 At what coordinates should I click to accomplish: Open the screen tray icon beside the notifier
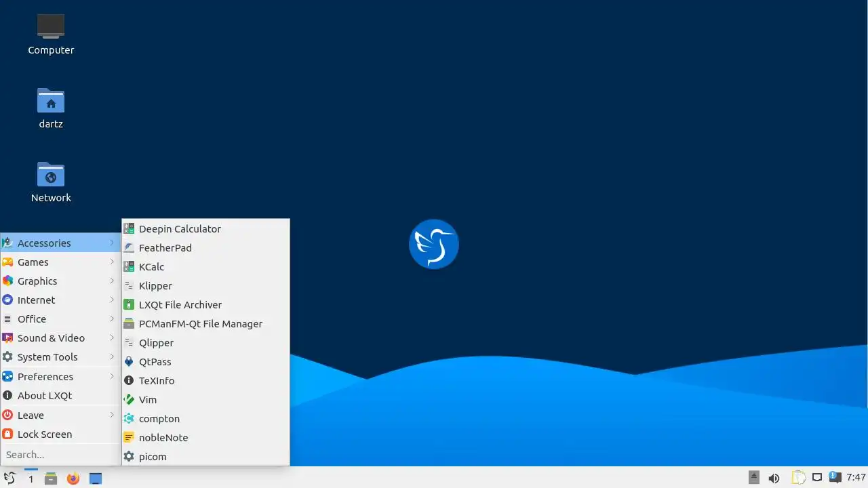pyautogui.click(x=818, y=478)
